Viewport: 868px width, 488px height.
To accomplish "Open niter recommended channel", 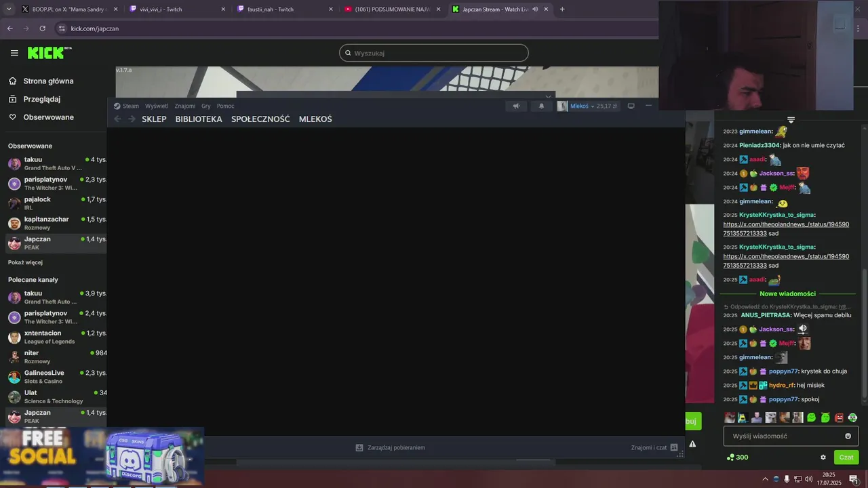I will pyautogui.click(x=56, y=357).
